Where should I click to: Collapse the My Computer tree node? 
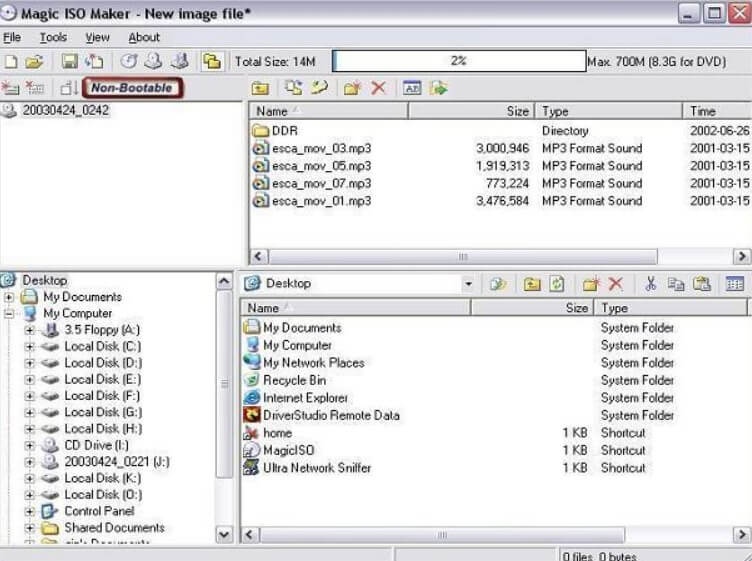pyautogui.click(x=9, y=314)
